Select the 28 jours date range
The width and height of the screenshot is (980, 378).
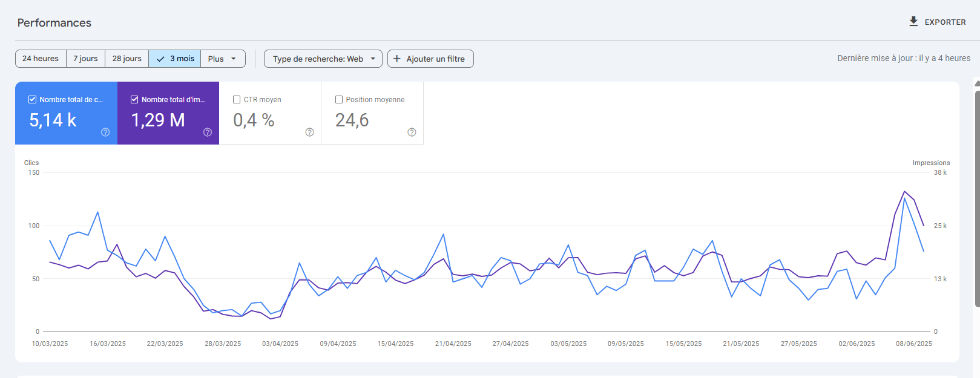[x=127, y=59]
